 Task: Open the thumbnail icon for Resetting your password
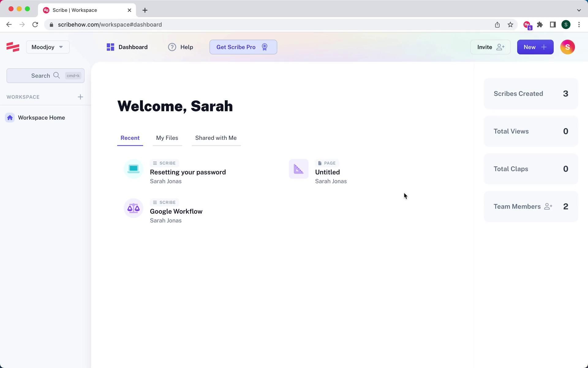click(x=133, y=169)
